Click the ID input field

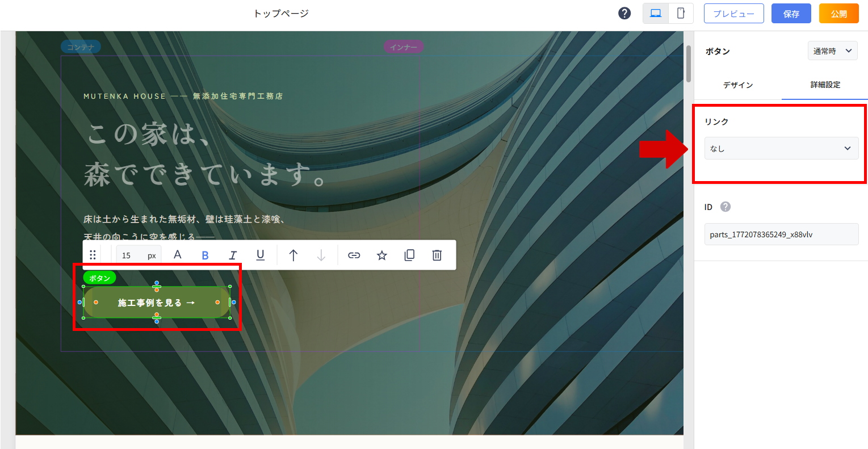tap(781, 234)
